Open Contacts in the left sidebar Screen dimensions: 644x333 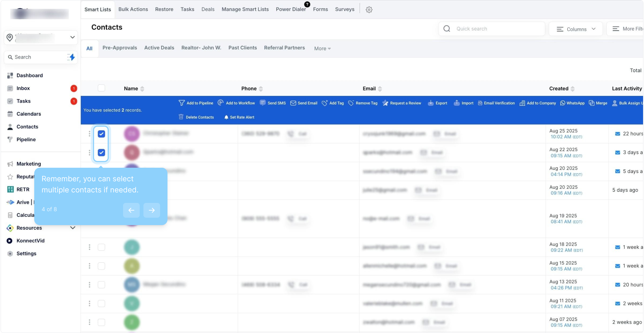[27, 127]
